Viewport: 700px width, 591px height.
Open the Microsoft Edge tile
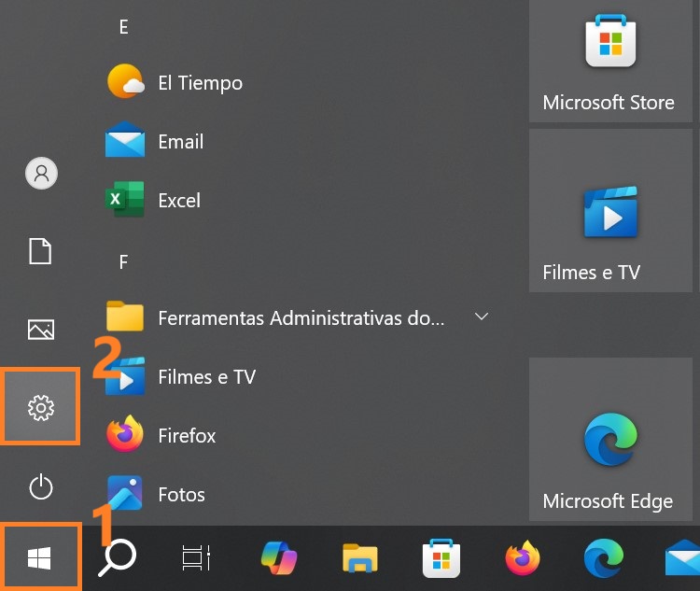tap(610, 439)
